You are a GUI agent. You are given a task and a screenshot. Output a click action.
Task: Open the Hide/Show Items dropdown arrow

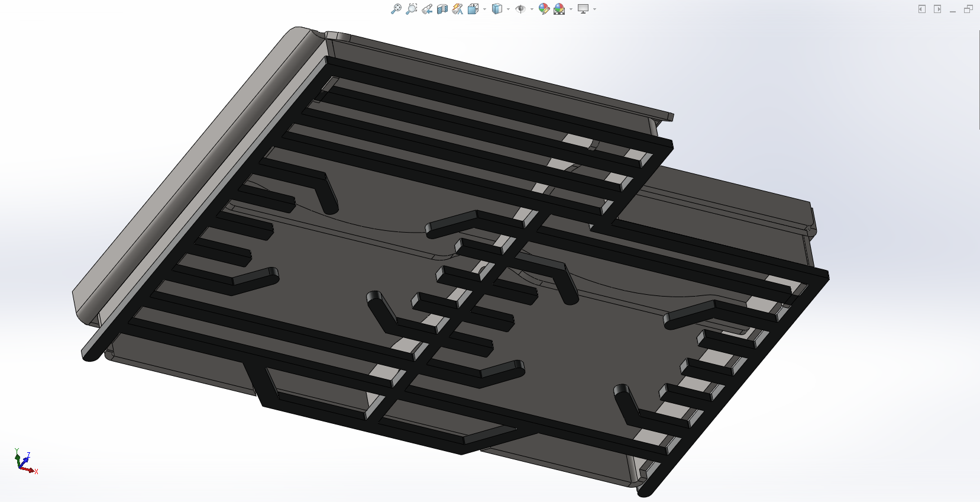(532, 9)
